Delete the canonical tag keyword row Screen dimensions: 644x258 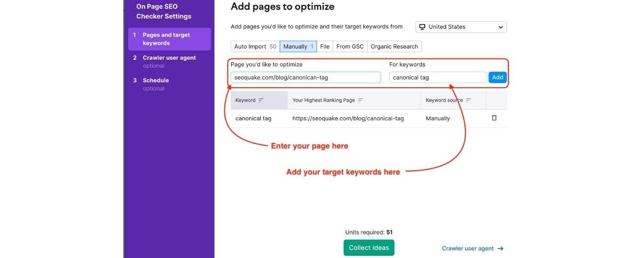pos(494,117)
